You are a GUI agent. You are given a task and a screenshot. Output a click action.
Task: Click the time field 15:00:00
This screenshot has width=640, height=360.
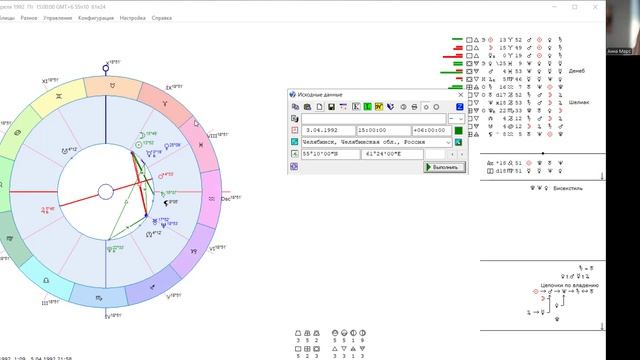[383, 130]
